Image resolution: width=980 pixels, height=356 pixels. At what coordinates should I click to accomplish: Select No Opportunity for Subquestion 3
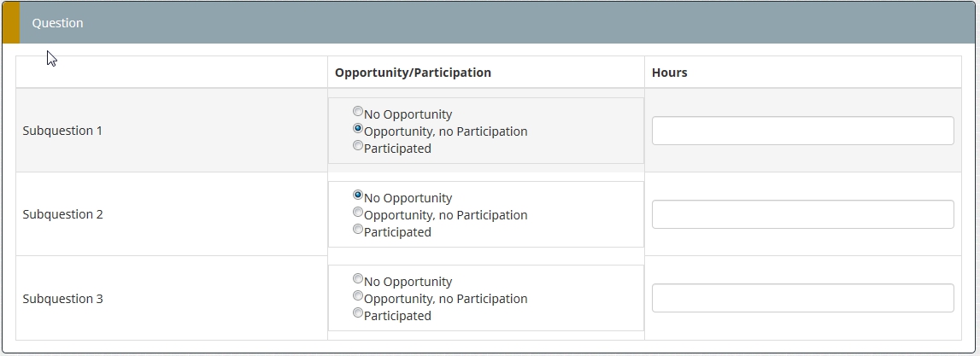[x=358, y=278]
